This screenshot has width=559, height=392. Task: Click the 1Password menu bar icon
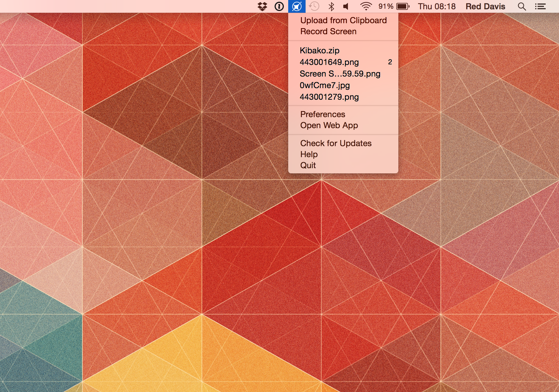click(279, 6)
